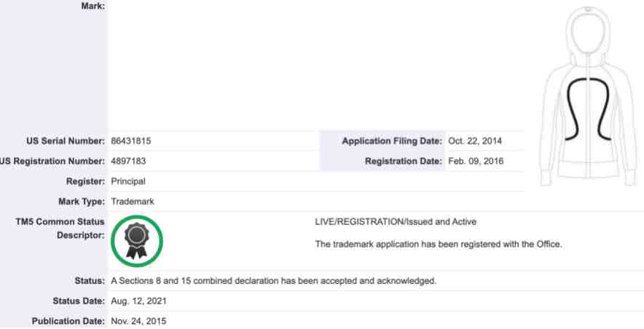Click the Sections 8 and 15 status text
644x329 pixels.
click(273, 281)
